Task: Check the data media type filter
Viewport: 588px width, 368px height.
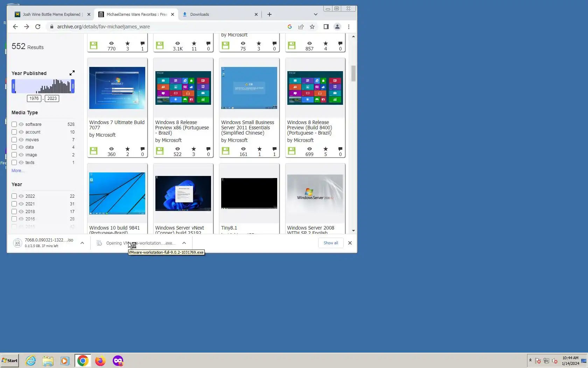Action: tap(14, 147)
